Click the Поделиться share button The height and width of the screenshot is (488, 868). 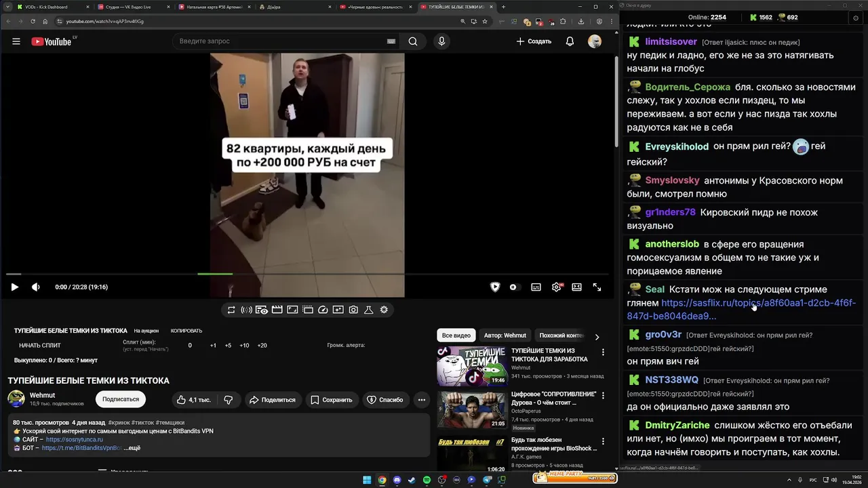[x=272, y=400]
